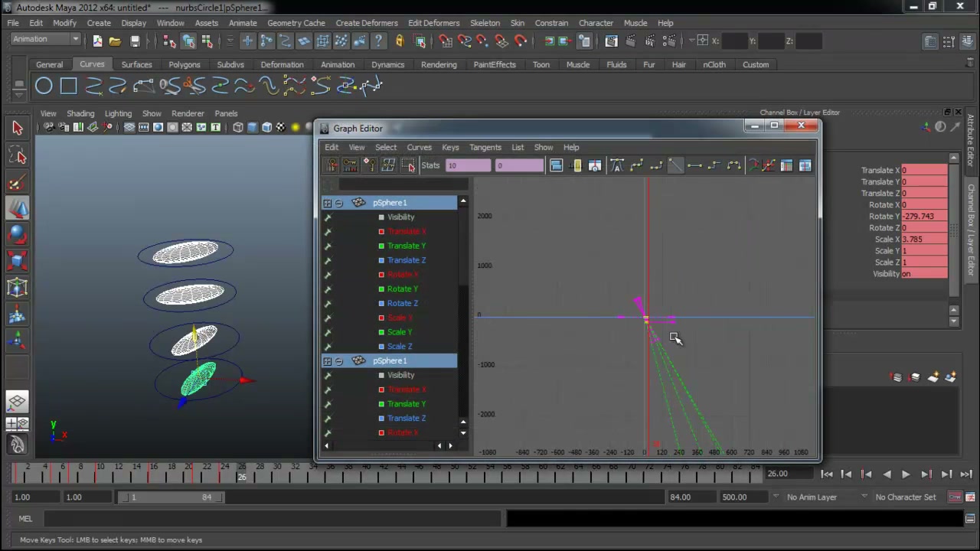
Task: Activate the Rotate tool in the toolbox
Action: tap(18, 235)
